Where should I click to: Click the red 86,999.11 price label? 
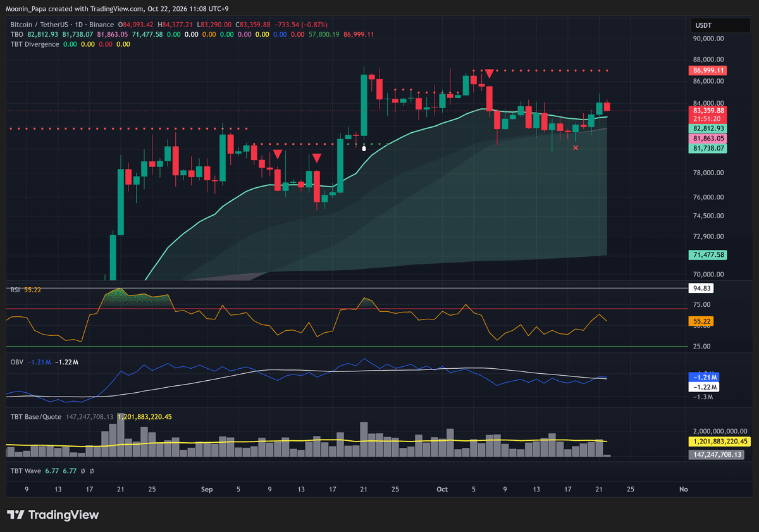(708, 70)
